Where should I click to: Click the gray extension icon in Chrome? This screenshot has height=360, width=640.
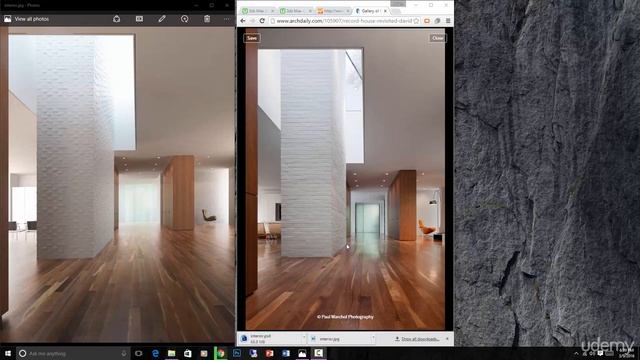coord(437,21)
